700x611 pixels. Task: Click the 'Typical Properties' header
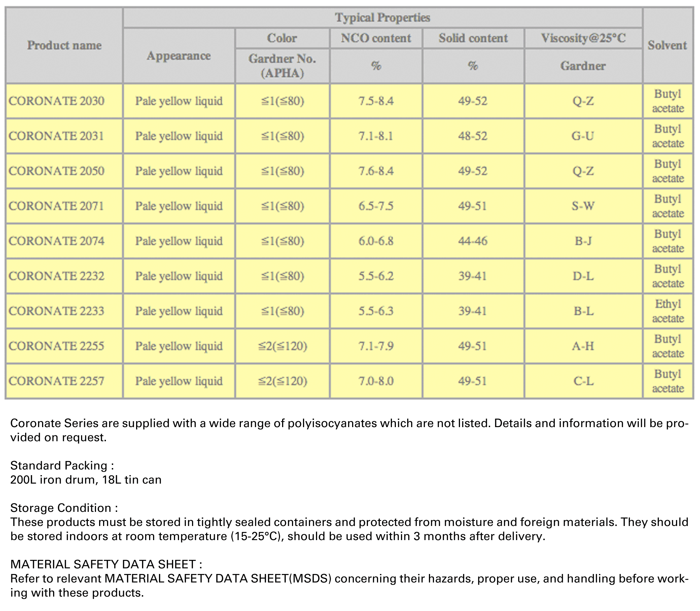coord(383,18)
